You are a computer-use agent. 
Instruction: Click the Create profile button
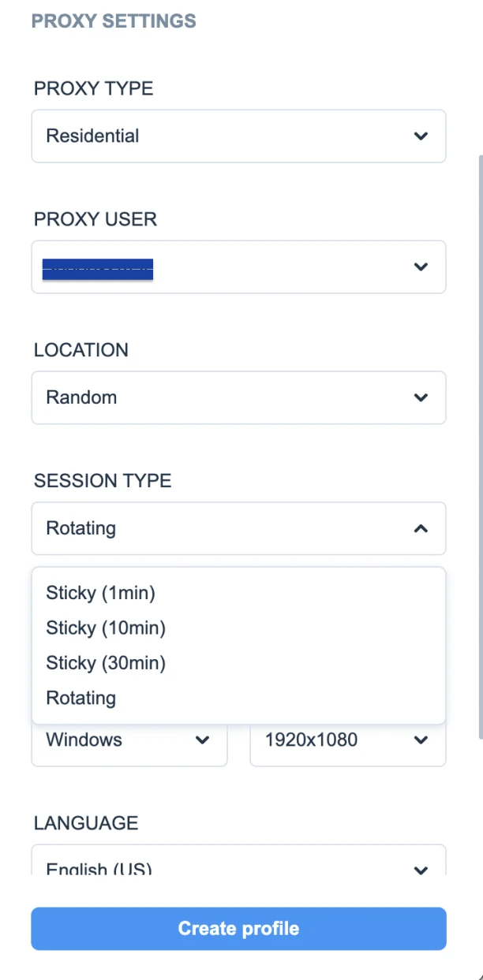pyautogui.click(x=238, y=928)
